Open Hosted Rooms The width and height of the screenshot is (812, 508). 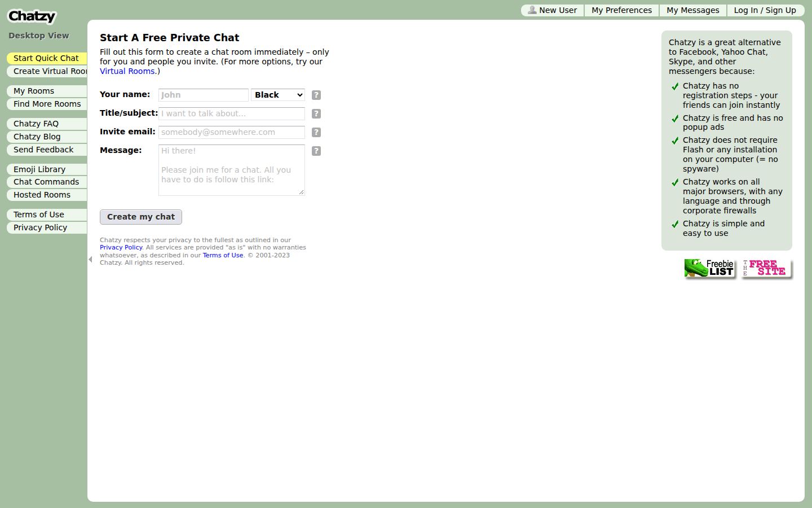pyautogui.click(x=47, y=195)
